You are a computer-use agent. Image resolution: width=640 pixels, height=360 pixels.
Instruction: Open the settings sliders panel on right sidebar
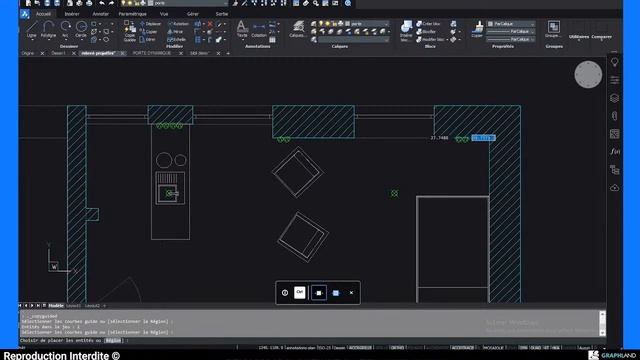(614, 80)
